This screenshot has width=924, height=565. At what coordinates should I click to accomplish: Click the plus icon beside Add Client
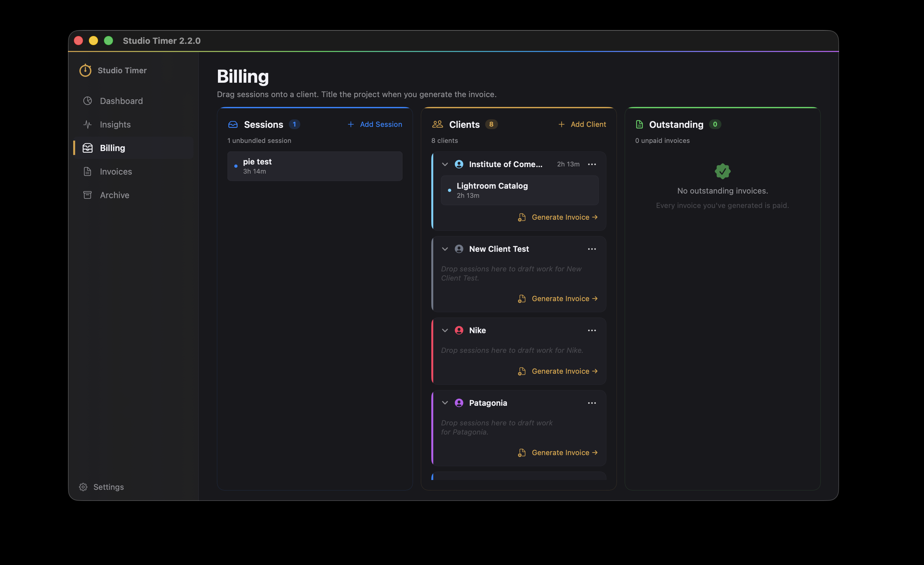561,124
